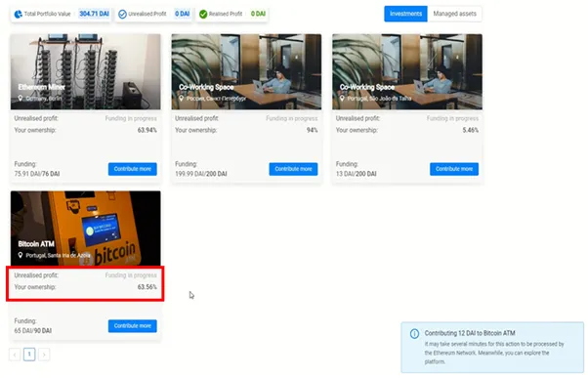Viewport: 588px width, 378px height.
Task: Click Funding in progress on Bitcoin ATM card
Action: [x=131, y=275]
